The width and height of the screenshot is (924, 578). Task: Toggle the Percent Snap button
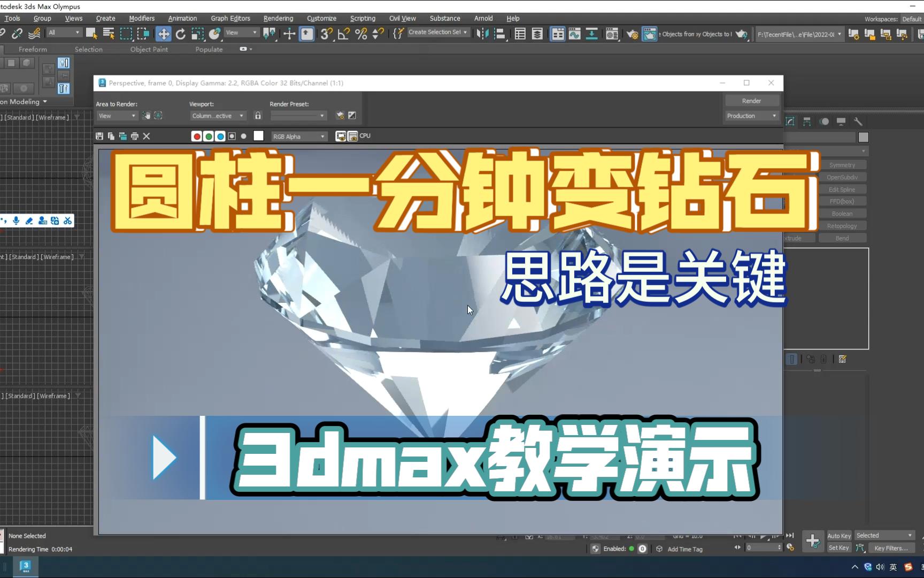[x=361, y=34]
